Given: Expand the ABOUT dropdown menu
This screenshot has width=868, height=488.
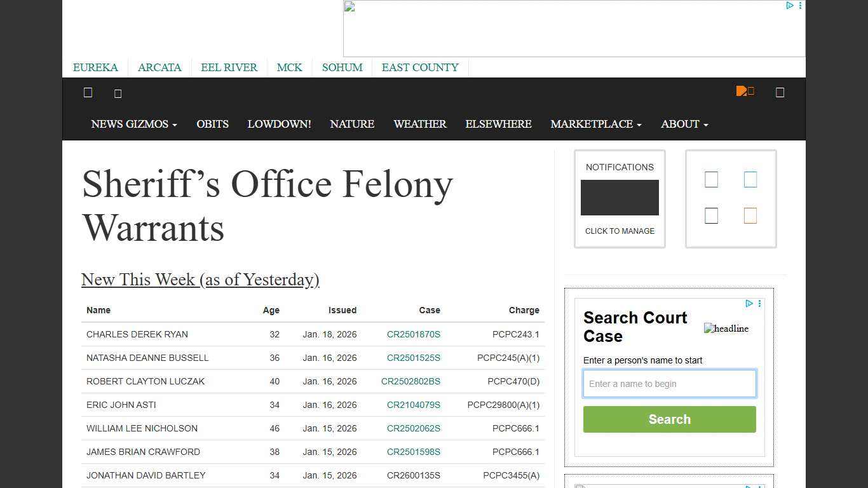Looking at the screenshot, I should (x=684, y=124).
